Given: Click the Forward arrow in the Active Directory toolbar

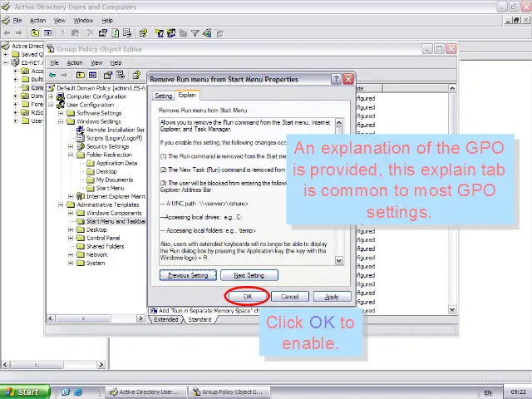Looking at the screenshot, I should (x=19, y=33).
